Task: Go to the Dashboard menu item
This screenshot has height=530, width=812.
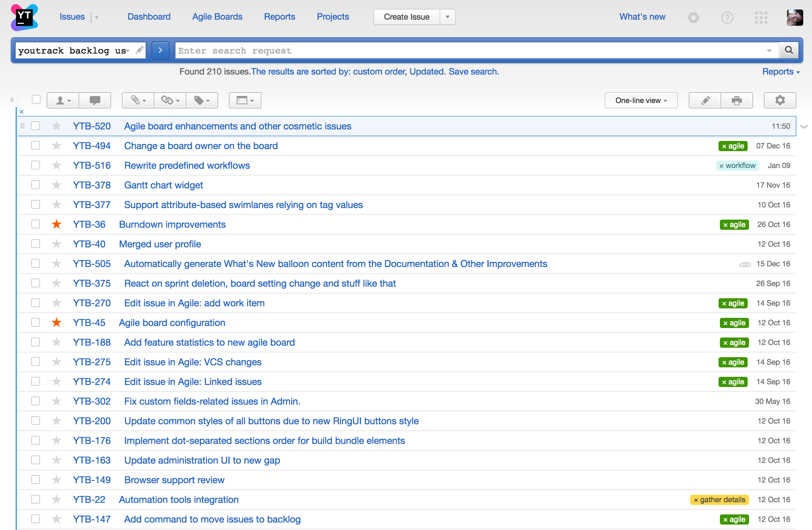Action: click(x=149, y=17)
